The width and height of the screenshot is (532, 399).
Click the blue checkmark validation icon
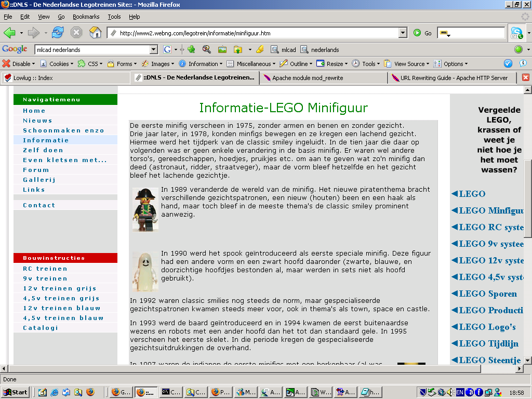pos(508,63)
